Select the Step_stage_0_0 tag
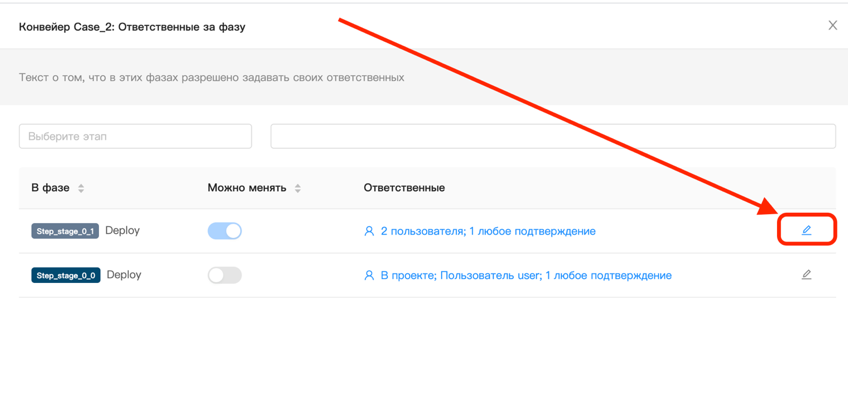The width and height of the screenshot is (848, 416). (65, 275)
